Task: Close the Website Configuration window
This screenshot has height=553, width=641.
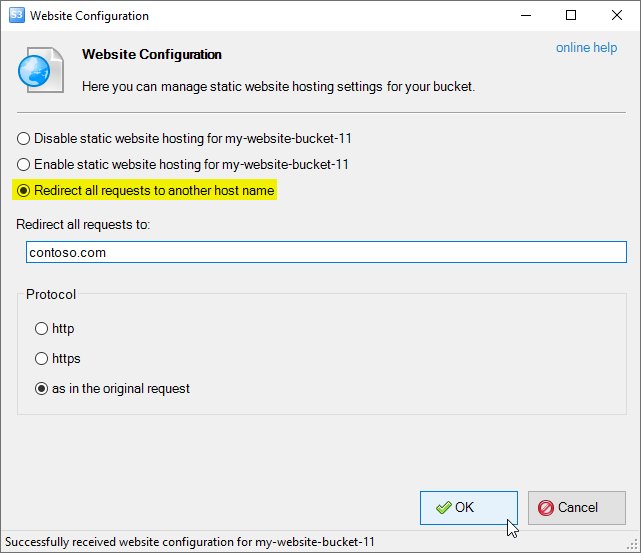Action: (617, 16)
